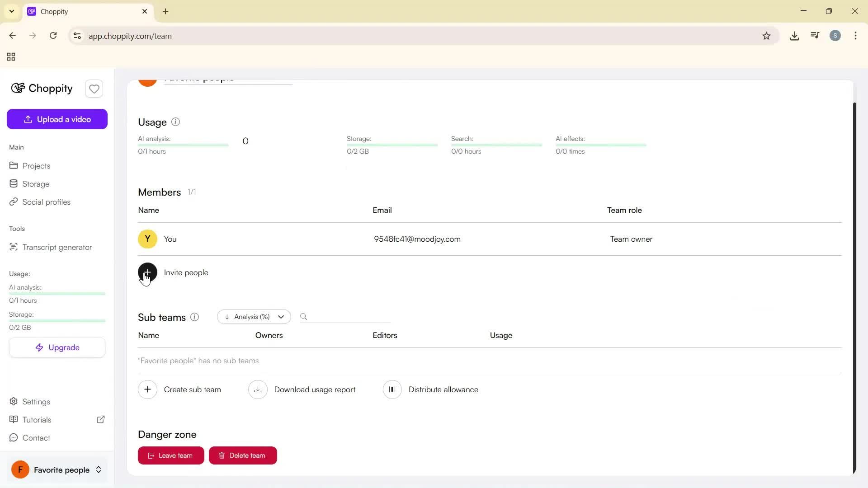Screen dimensions: 868x488
Task: Click the Upload a video button
Action: pos(57,119)
